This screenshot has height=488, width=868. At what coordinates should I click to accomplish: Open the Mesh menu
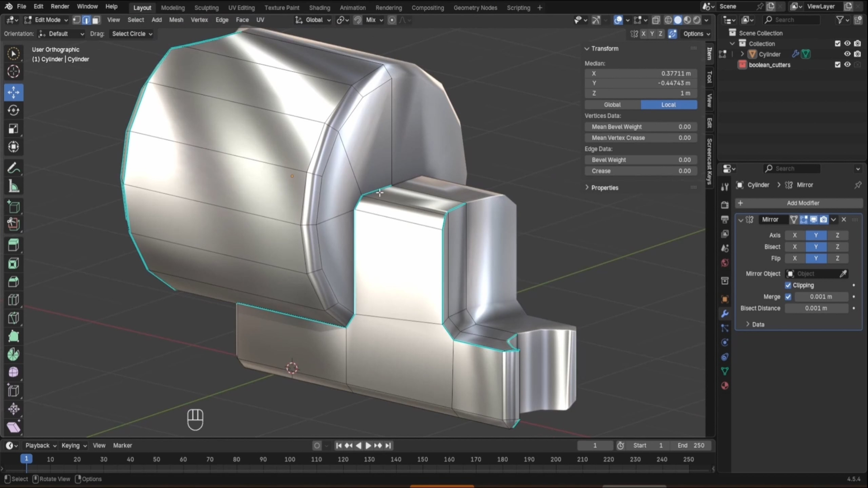pos(176,20)
